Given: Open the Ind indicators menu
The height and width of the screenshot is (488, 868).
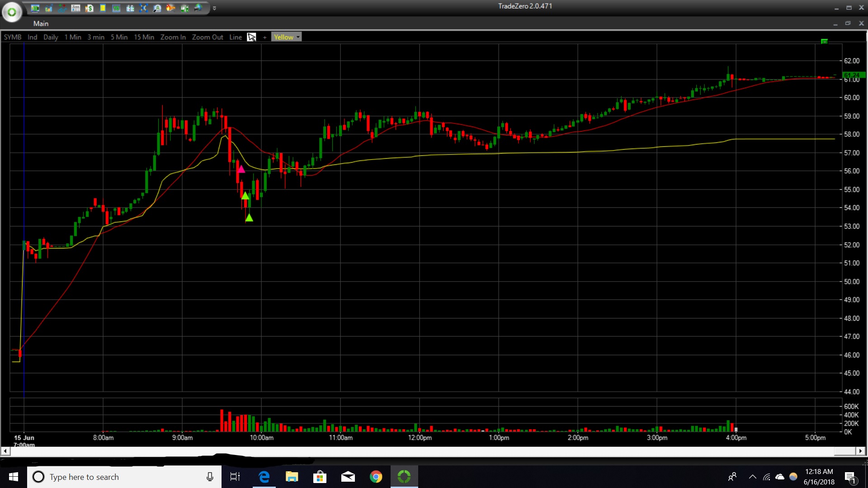Looking at the screenshot, I should point(32,37).
